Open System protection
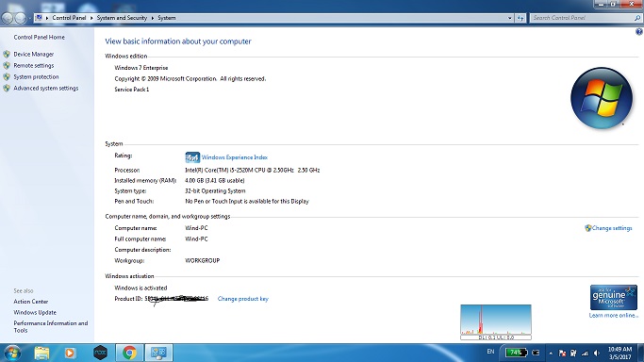 point(36,76)
